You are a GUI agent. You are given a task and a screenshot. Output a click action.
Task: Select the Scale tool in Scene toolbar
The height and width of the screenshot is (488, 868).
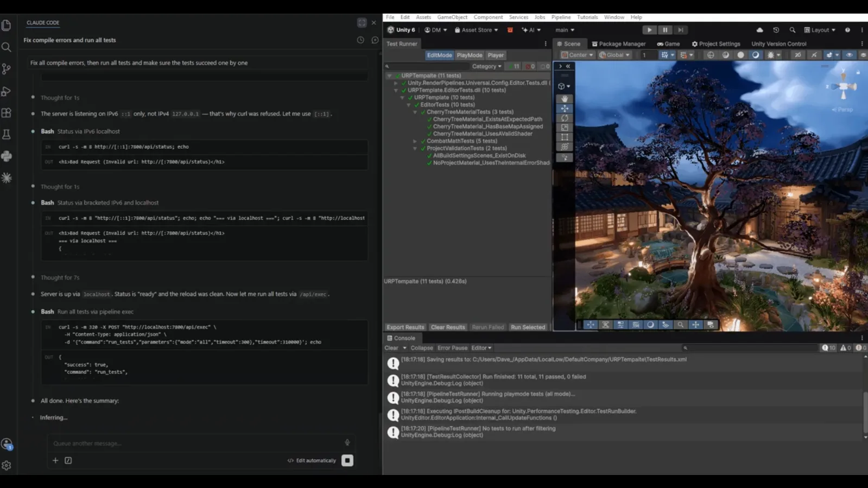click(x=565, y=128)
